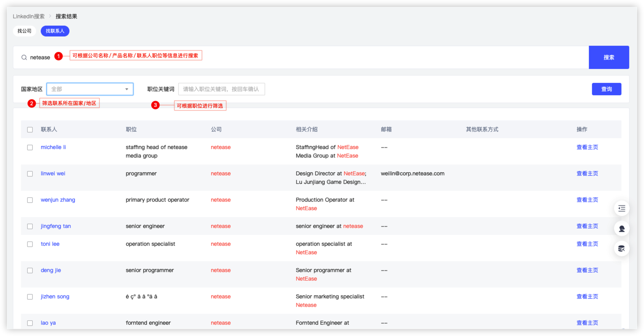Click the 联系人 column header

[49, 129]
